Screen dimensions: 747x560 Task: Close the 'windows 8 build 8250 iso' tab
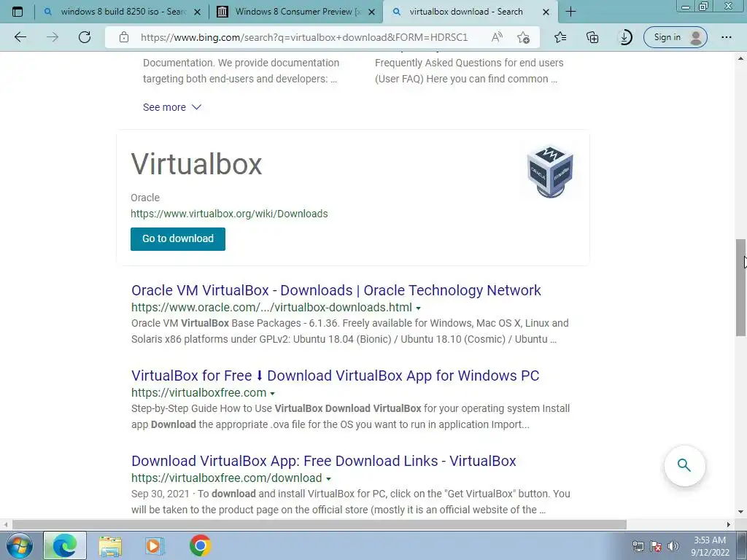point(197,12)
